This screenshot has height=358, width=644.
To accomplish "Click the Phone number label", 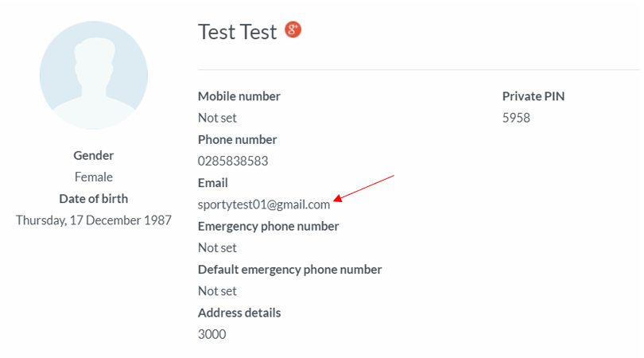I will pyautogui.click(x=238, y=140).
